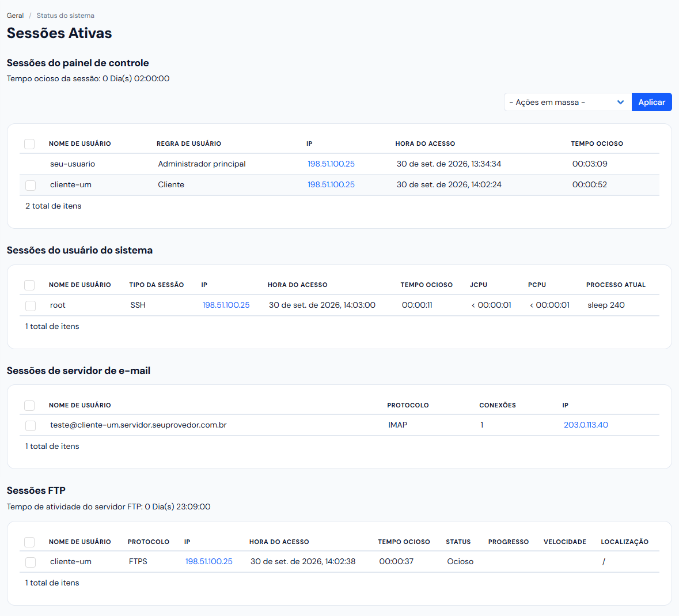679x616 pixels.
Task: Click the 2 total de itens text
Action: point(53,206)
